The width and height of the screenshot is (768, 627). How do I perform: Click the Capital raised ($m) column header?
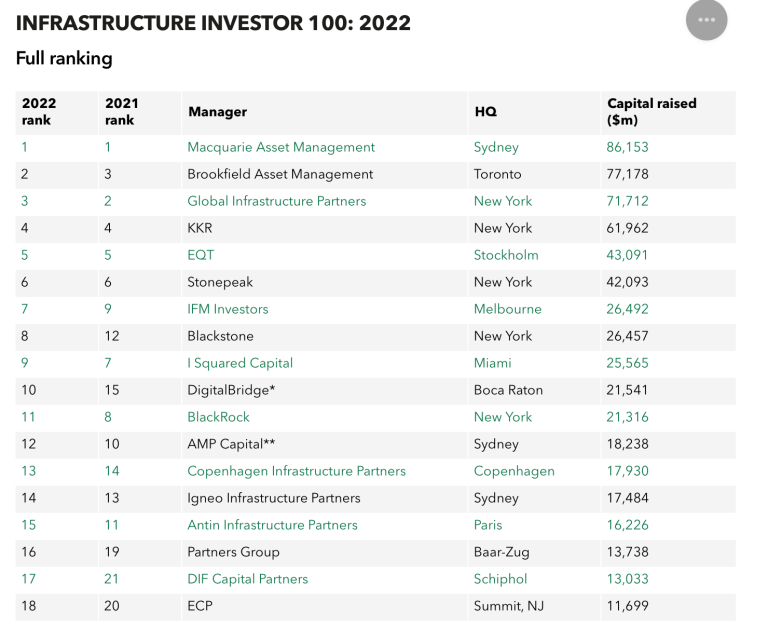pos(652,112)
